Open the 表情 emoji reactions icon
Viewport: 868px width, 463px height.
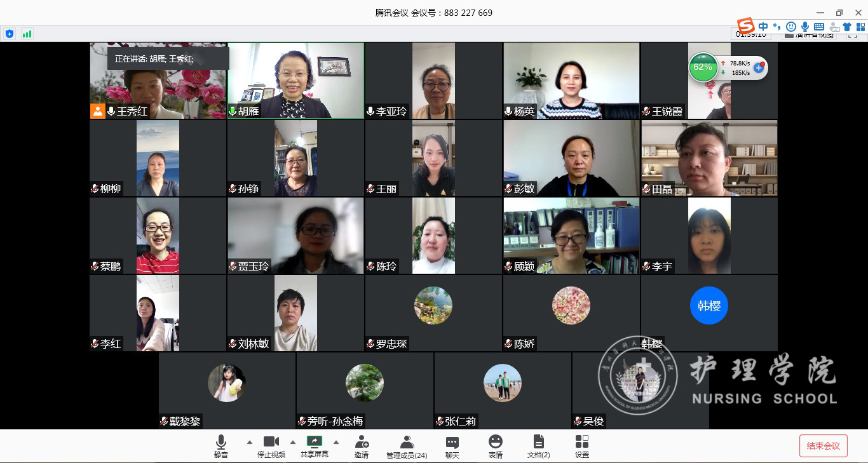coord(496,446)
